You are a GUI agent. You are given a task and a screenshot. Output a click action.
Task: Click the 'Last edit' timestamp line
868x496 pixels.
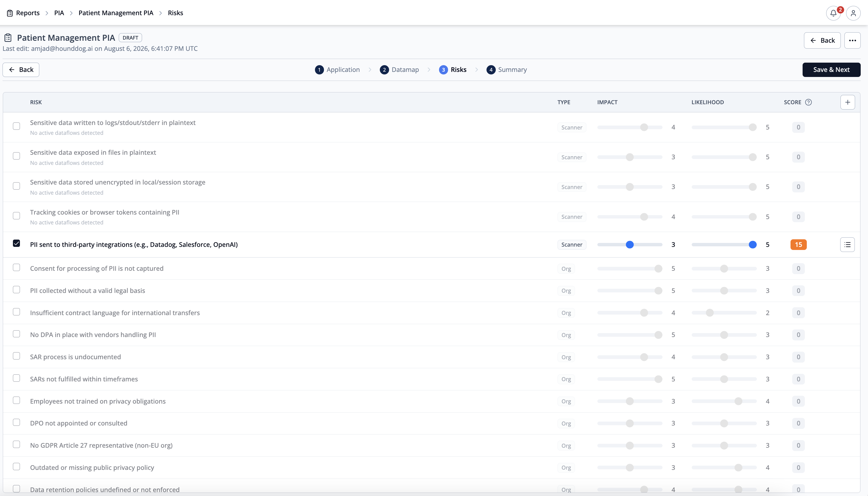pyautogui.click(x=100, y=49)
